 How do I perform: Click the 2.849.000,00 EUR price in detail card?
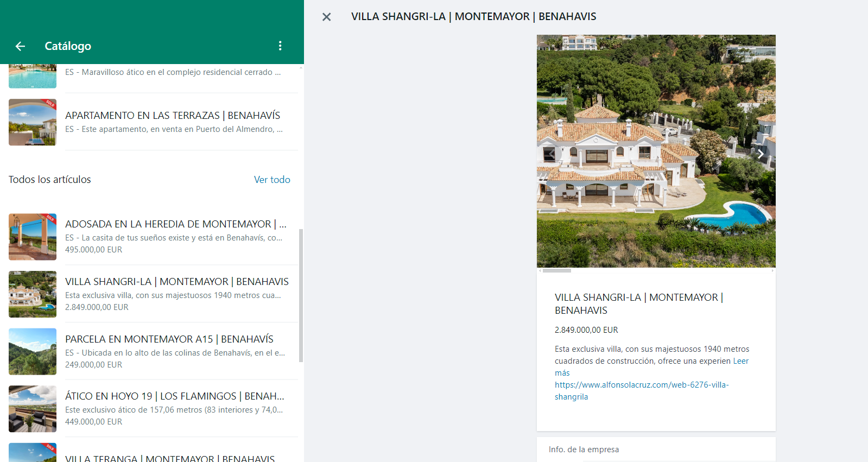coord(586,330)
